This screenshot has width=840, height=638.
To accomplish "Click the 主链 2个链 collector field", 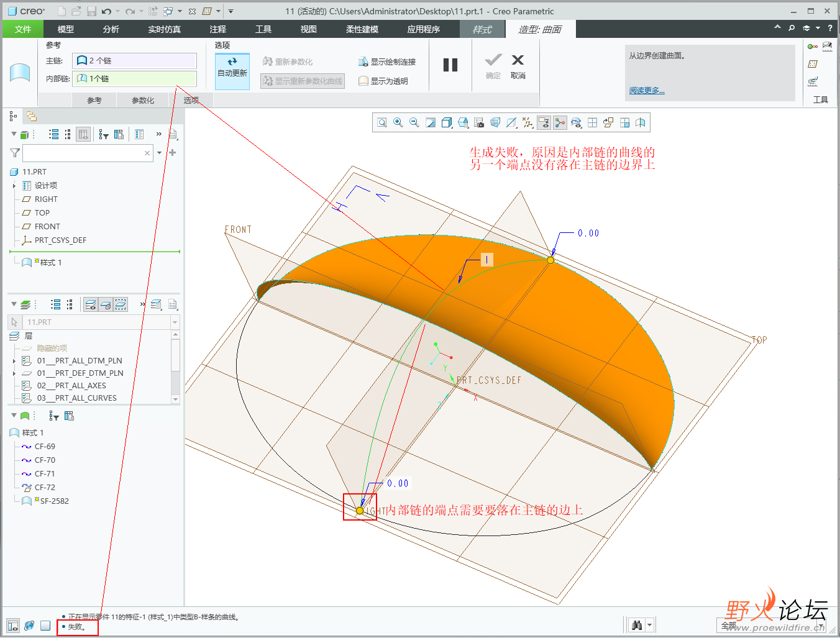I will [x=135, y=60].
